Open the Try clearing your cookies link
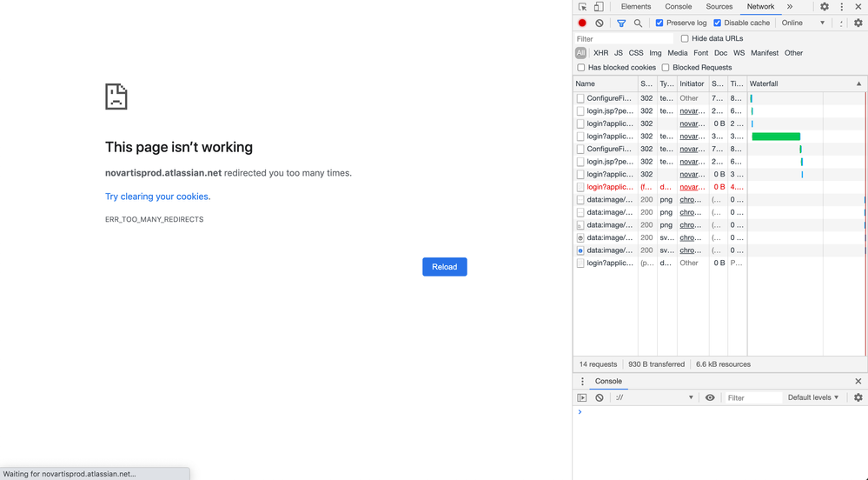Viewport: 868px width, 480px height. pos(157,197)
